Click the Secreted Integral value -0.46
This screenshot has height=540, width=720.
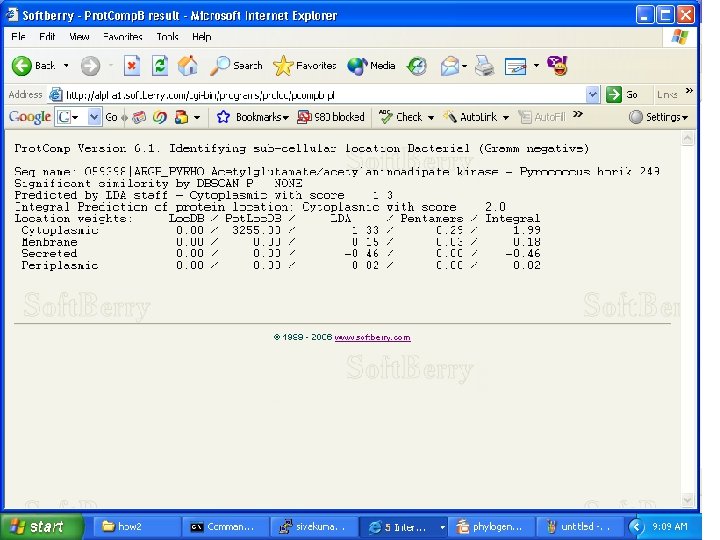[x=523, y=253]
